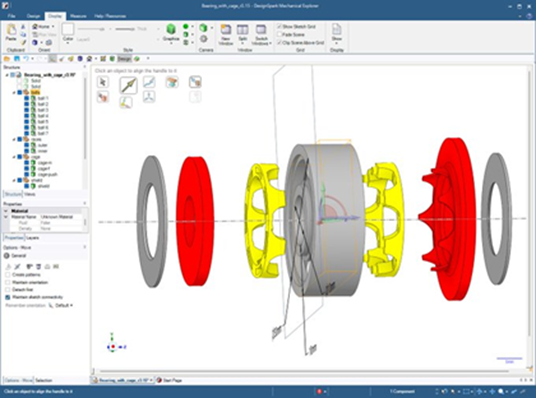Click the format painter brush icon in Clipboard
The width and height of the screenshot is (536, 398).
pyautogui.click(x=23, y=42)
